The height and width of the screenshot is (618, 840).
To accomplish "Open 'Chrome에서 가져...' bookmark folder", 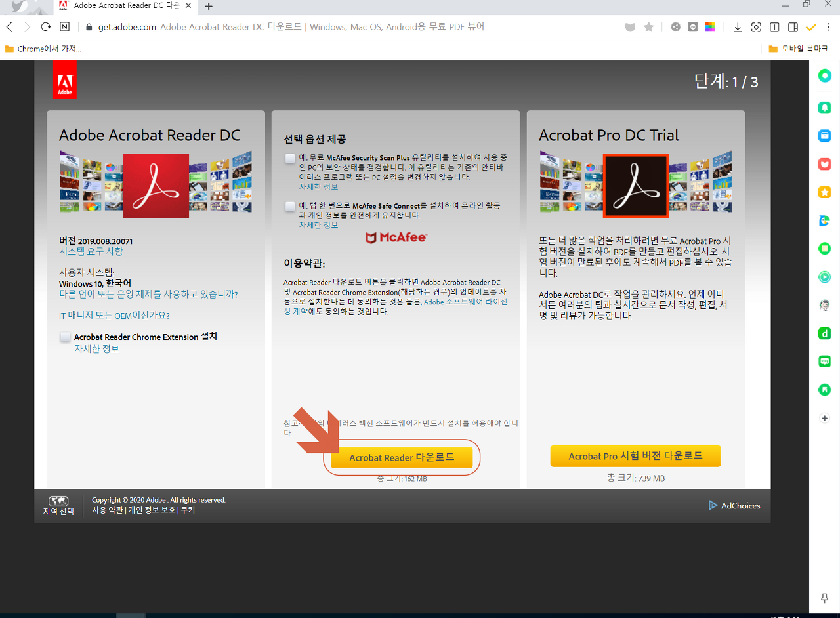I will click(43, 49).
